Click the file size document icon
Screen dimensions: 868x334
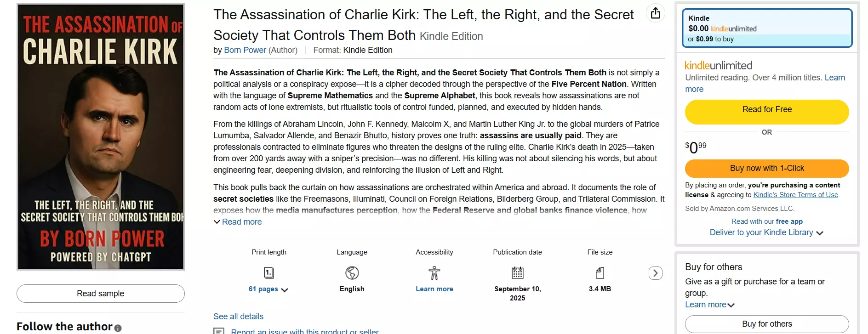pyautogui.click(x=600, y=273)
